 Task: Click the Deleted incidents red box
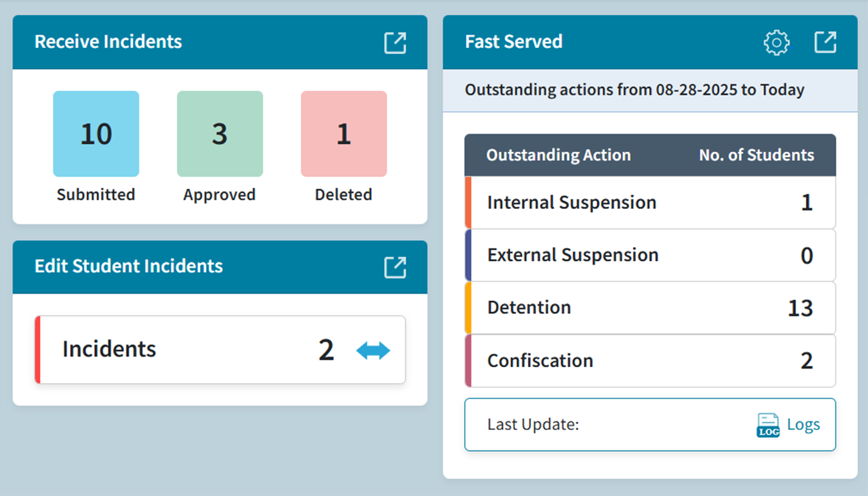343,134
